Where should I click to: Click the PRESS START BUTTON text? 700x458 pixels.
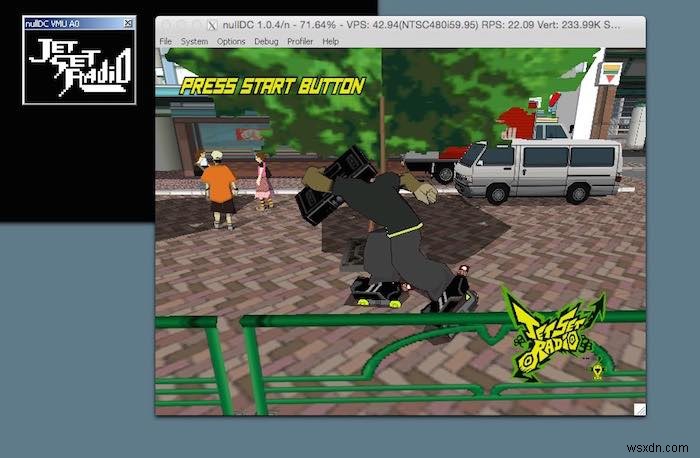[272, 86]
